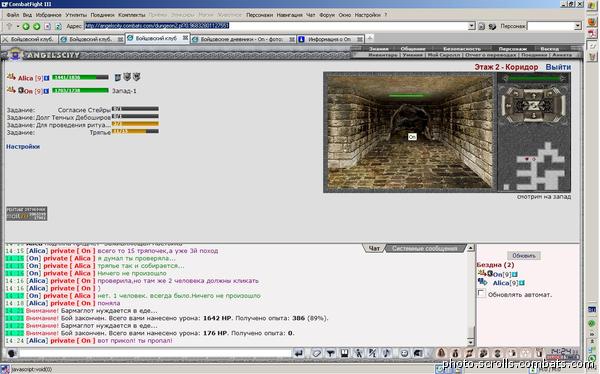Click the 'Выйти' link
Image resolution: width=600 pixels, height=374 pixels.
coord(558,67)
